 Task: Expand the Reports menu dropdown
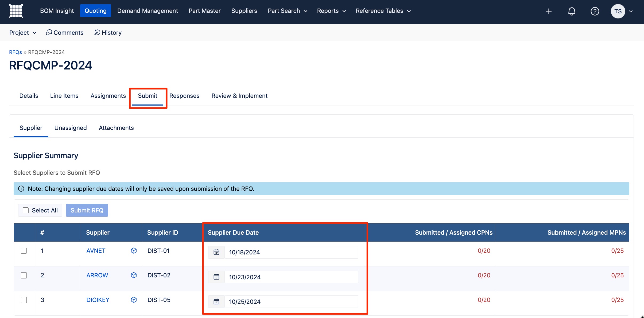[x=332, y=11]
